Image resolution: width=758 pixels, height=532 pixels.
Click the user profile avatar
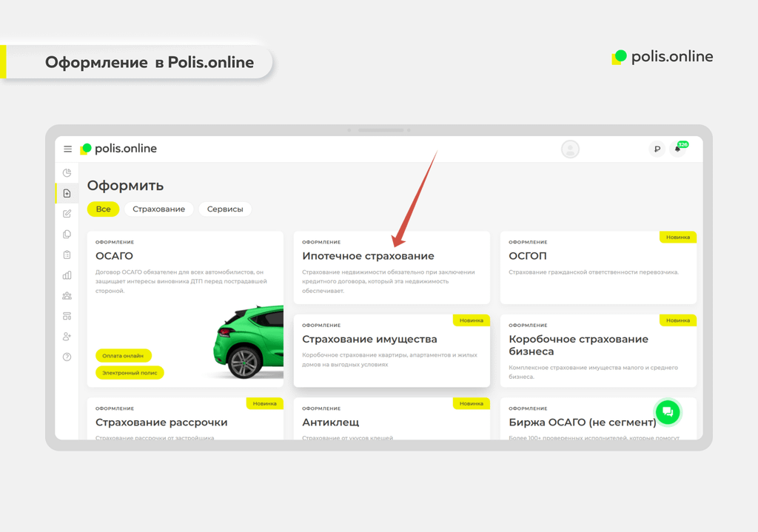570,149
